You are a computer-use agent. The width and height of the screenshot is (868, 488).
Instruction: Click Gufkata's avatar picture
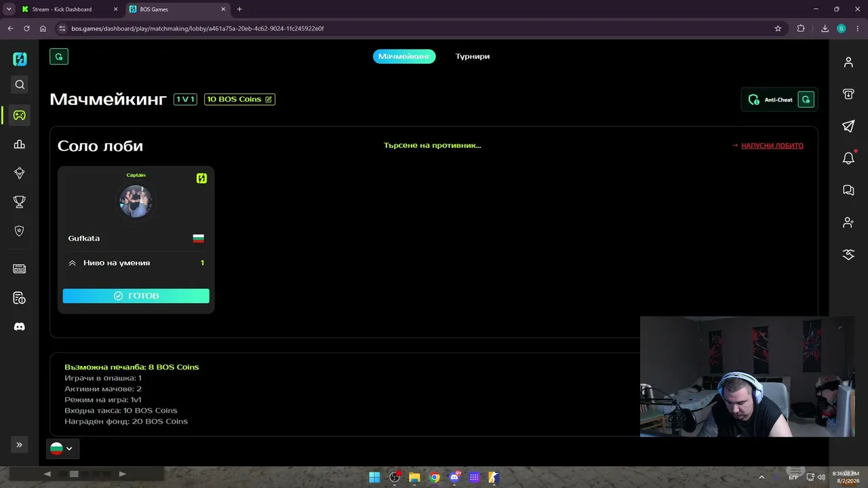136,201
